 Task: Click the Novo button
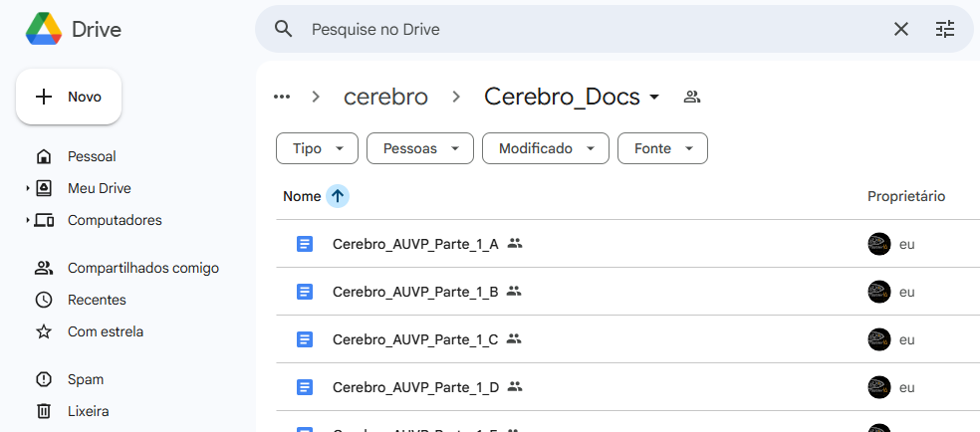coord(69,97)
